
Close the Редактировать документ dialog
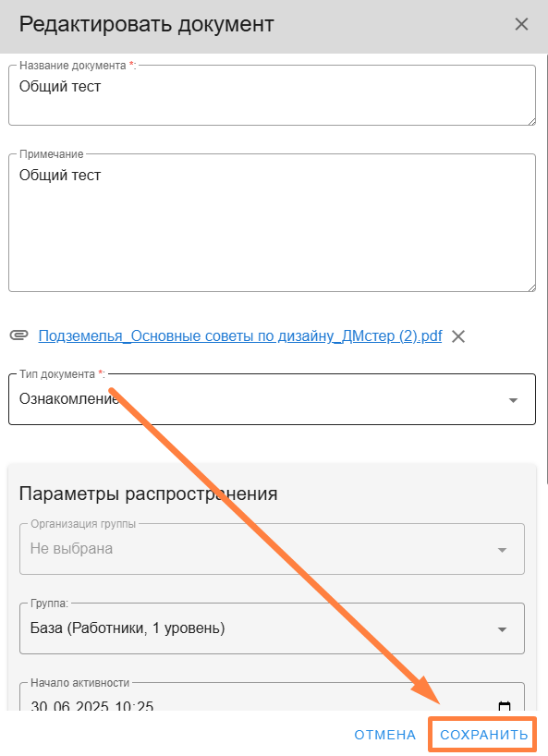[x=521, y=24]
